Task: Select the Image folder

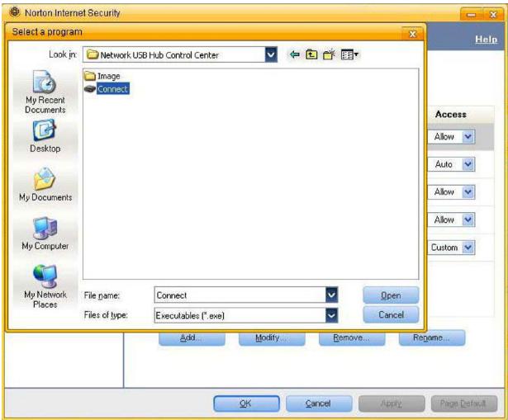Action: [102, 77]
